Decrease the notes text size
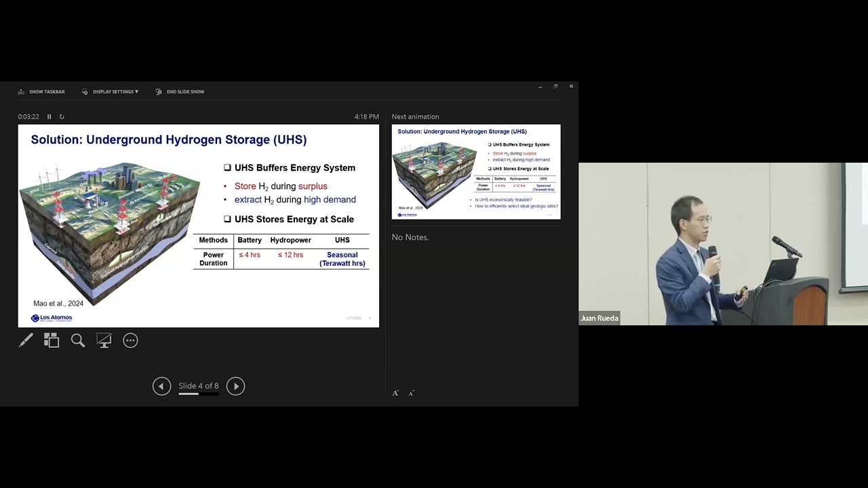Viewport: 868px width, 488px height. tap(411, 393)
